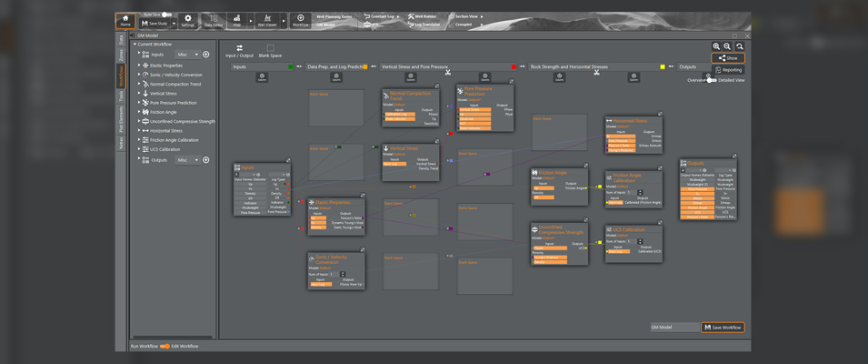
Task: Add an Input / Output element
Action: [x=239, y=51]
